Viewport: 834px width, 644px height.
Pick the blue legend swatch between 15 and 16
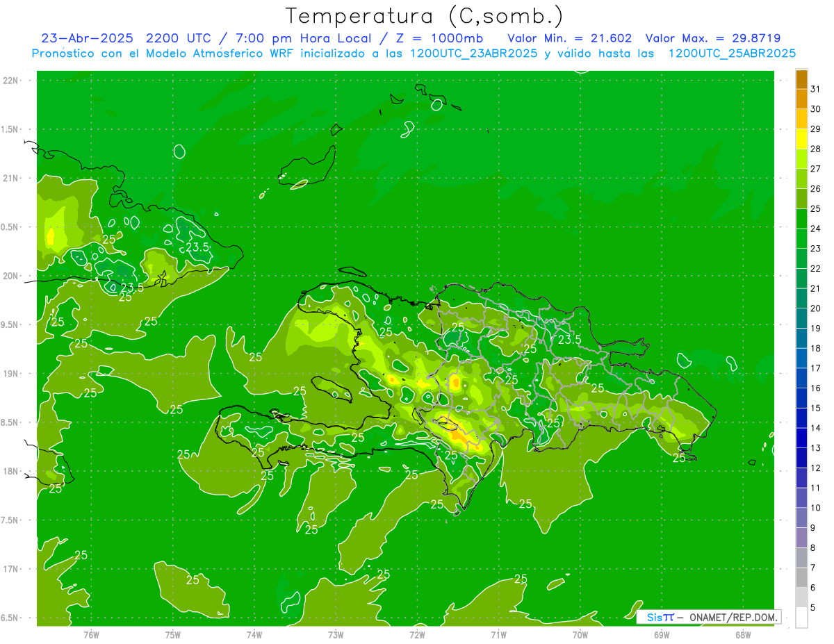(801, 398)
